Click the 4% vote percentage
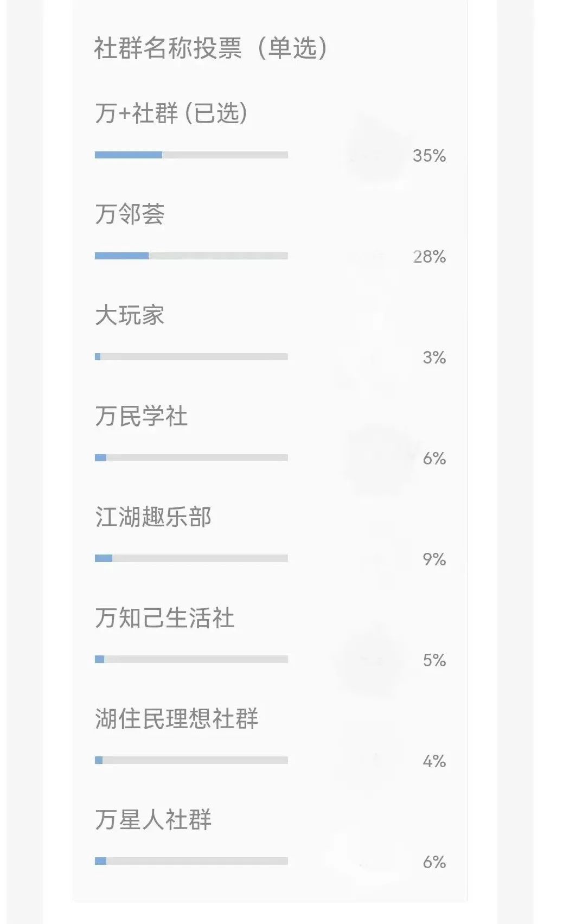This screenshot has width=563, height=924. (434, 761)
